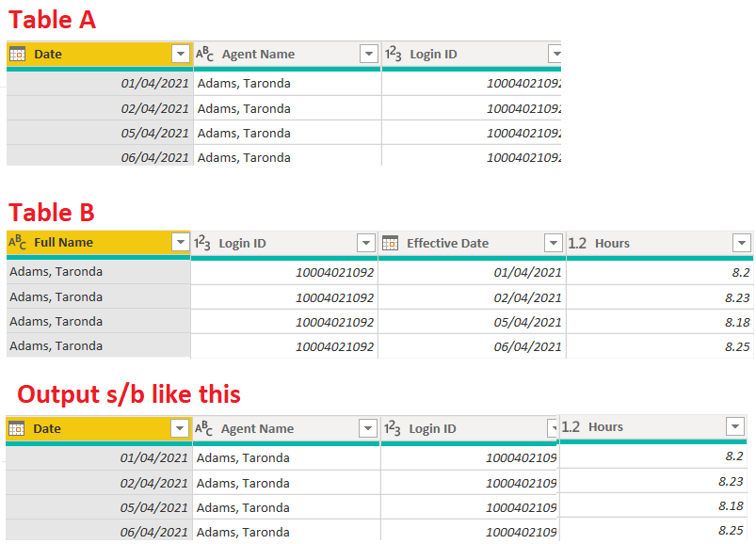Image resolution: width=756 pixels, height=544 pixels.
Task: Click the 1.2 decimal type icon in Table B's Hours column
Action: pos(577,244)
